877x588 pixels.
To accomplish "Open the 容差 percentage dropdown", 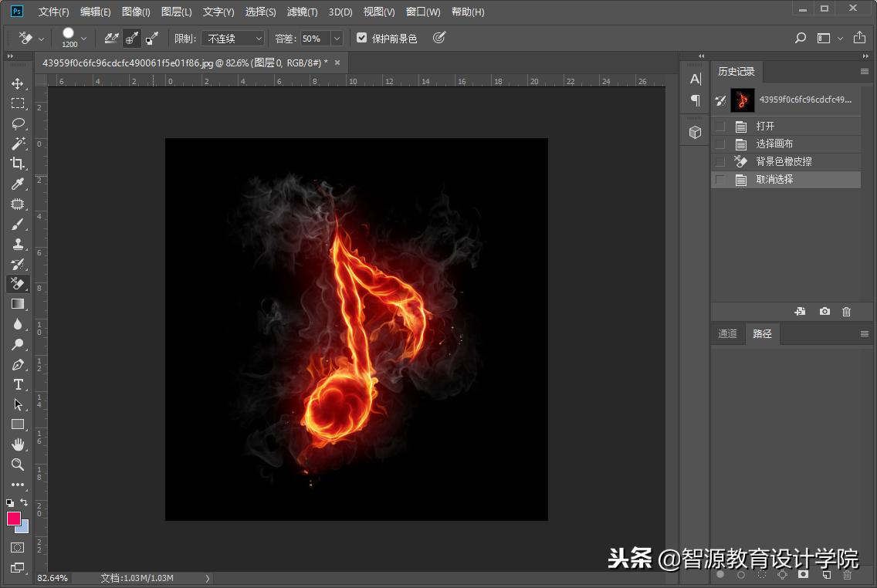I will click(337, 37).
